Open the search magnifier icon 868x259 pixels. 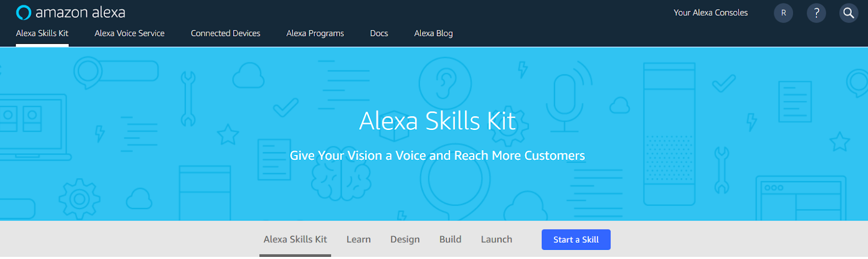849,13
